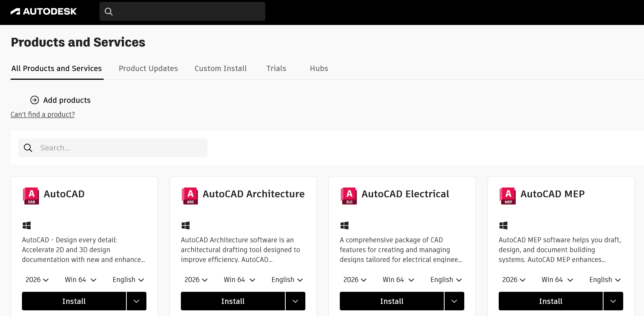This screenshot has height=316, width=644.
Task: Install AutoCAD Architecture
Action: (x=233, y=301)
